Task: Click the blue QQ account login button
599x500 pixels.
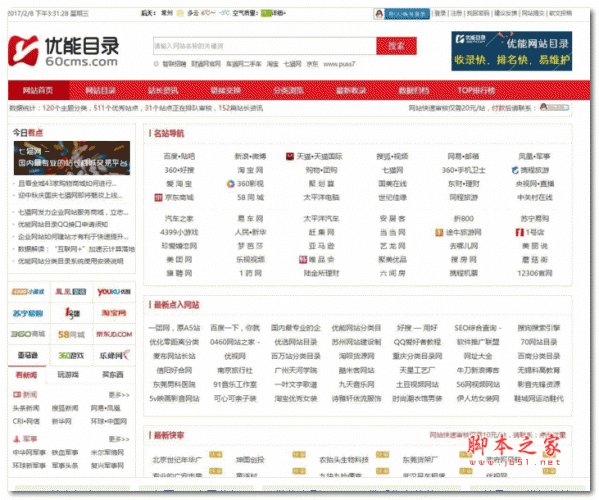Action: click(x=407, y=14)
